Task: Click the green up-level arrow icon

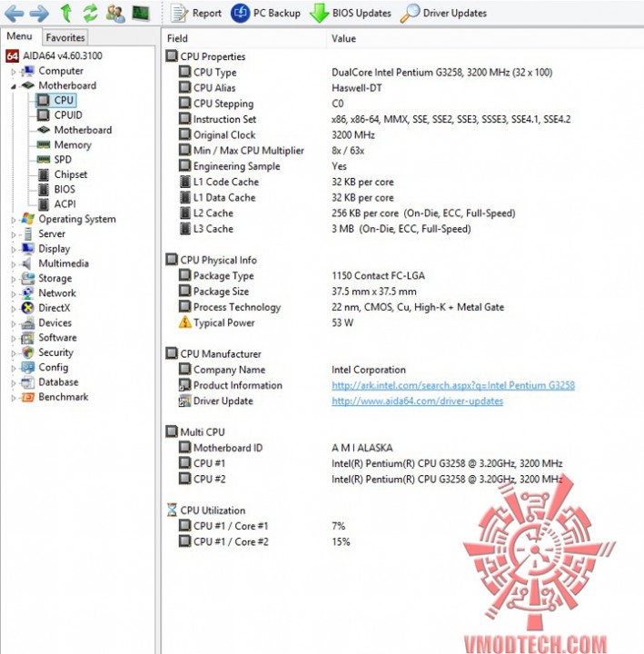Action: click(66, 13)
